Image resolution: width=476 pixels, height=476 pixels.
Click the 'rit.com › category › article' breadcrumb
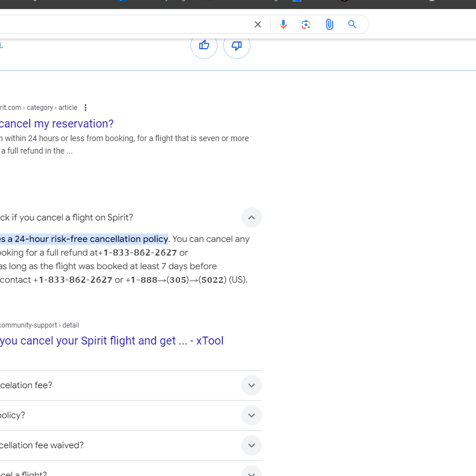[39, 108]
